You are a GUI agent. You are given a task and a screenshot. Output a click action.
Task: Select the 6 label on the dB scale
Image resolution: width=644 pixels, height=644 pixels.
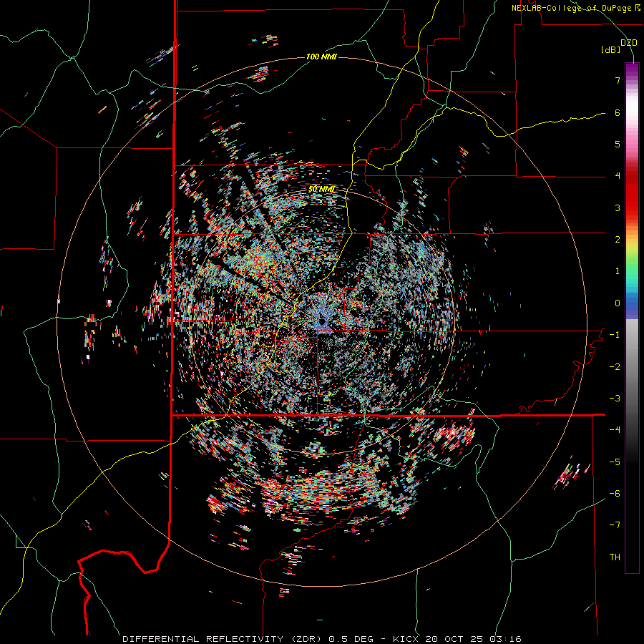(618, 112)
